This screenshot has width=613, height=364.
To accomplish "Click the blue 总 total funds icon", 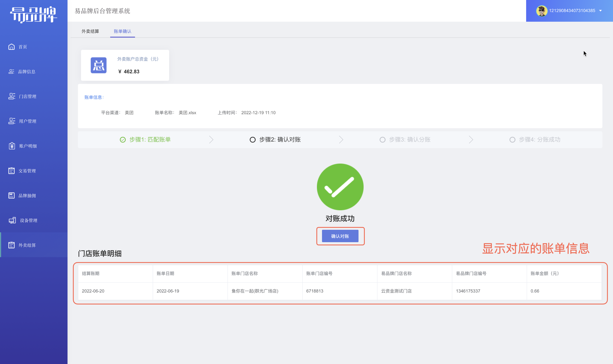I will pos(98,65).
